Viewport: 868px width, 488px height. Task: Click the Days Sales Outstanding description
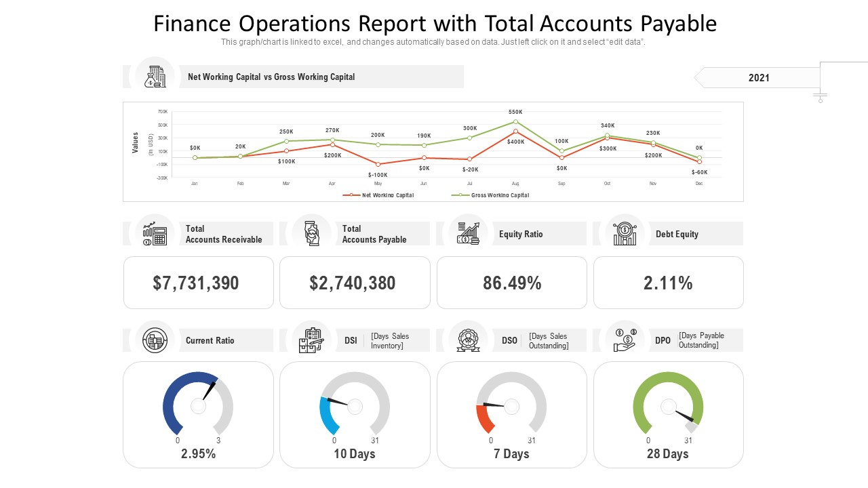pyautogui.click(x=549, y=341)
